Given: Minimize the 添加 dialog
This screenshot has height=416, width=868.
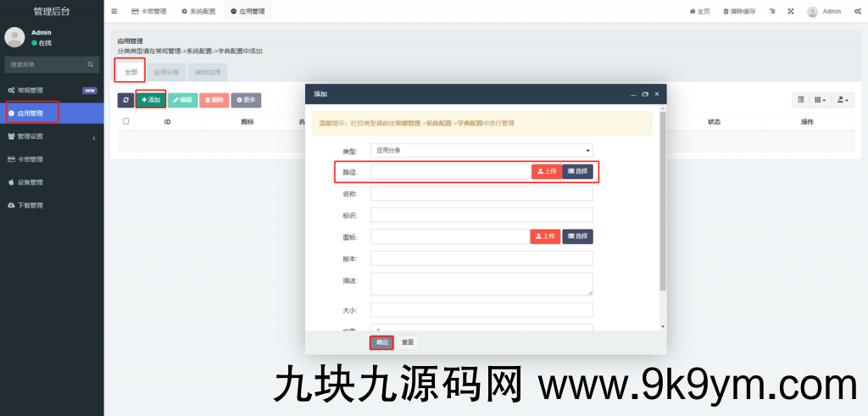Looking at the screenshot, I should [x=633, y=95].
